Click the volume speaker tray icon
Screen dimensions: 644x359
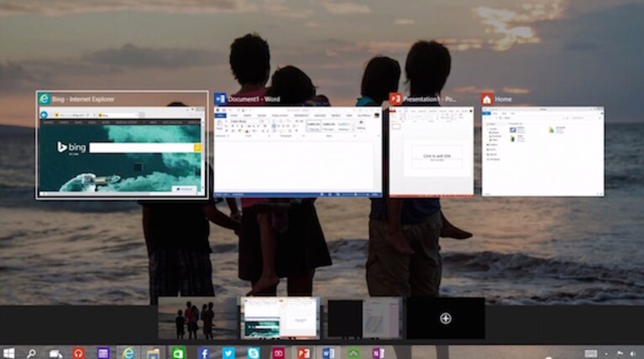(633, 353)
